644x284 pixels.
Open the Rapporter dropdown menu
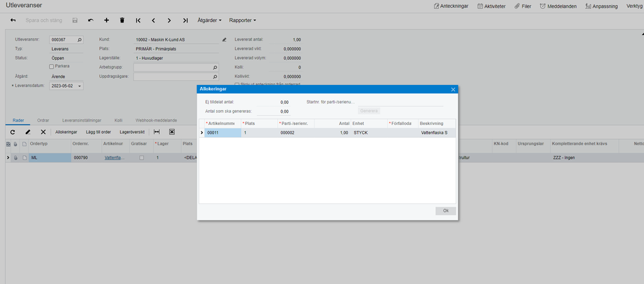243,20
